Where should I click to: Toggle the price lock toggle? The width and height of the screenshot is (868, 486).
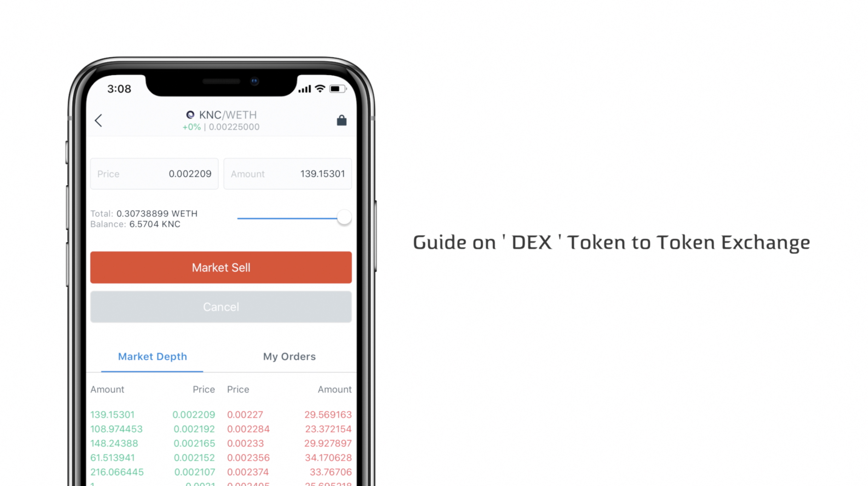click(342, 120)
